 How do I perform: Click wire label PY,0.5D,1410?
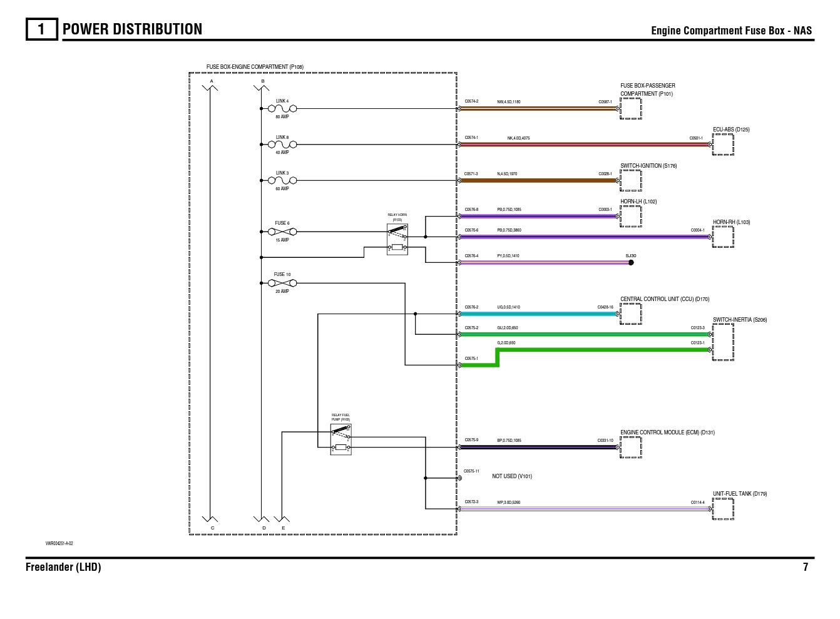(x=508, y=256)
